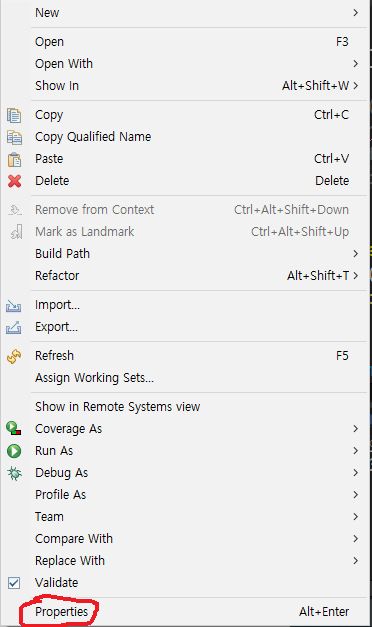
Task: Click the Copy Qualified Name icon
Action: coord(14,138)
